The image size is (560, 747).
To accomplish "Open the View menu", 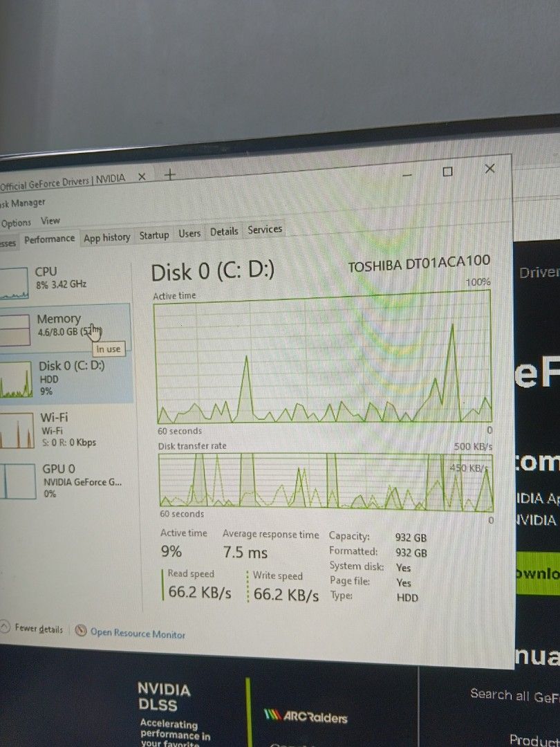I will tap(50, 221).
